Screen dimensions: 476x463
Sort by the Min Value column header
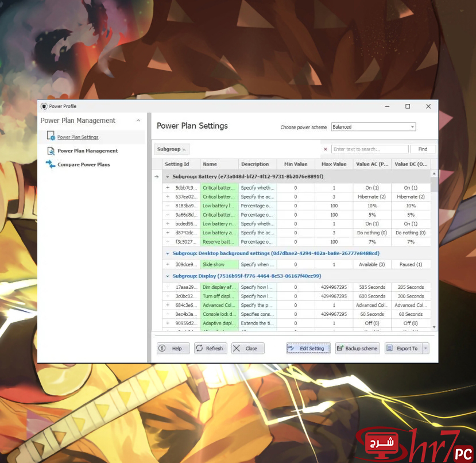tap(296, 164)
